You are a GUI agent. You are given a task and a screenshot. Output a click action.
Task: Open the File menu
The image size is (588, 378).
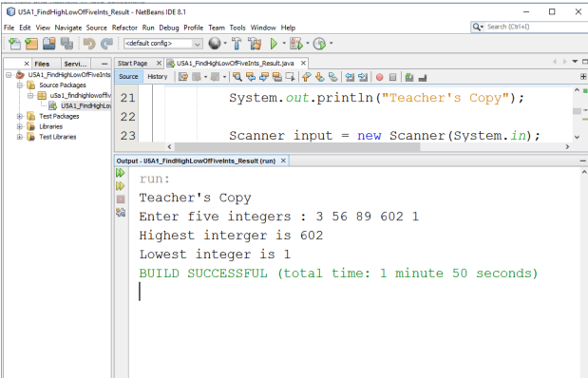pyautogui.click(x=9, y=28)
